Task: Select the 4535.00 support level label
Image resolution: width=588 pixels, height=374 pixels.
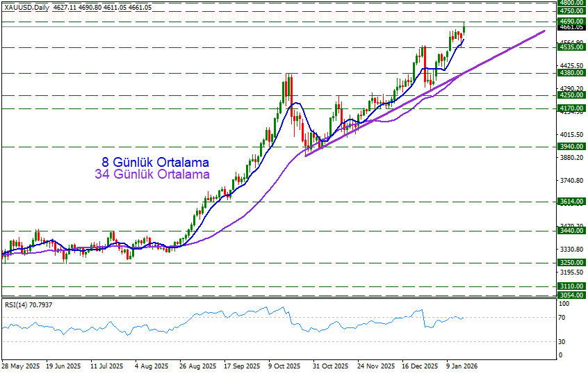Action: tap(571, 47)
